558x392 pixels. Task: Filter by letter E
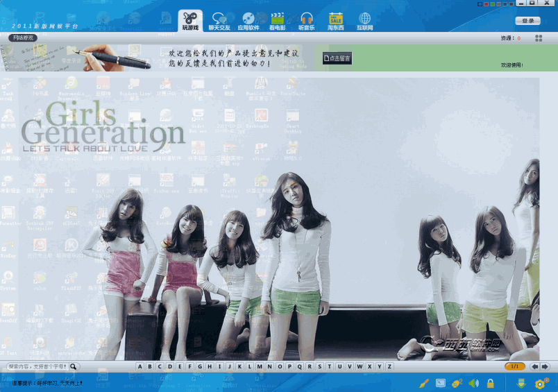(180, 366)
